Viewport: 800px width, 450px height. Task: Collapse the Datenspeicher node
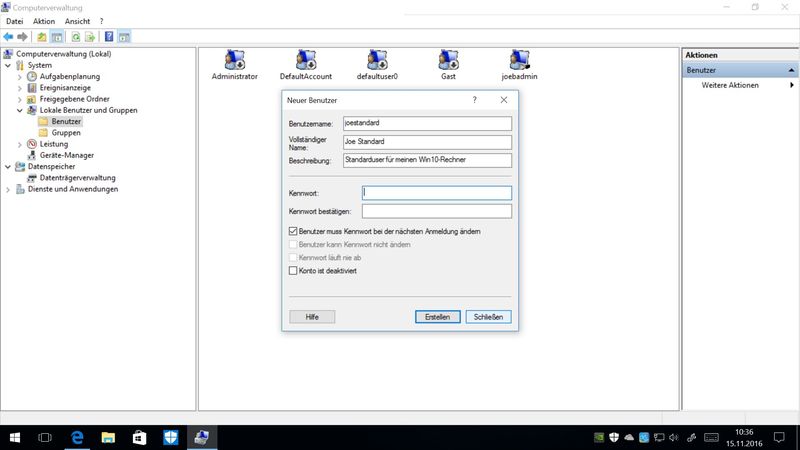point(8,166)
